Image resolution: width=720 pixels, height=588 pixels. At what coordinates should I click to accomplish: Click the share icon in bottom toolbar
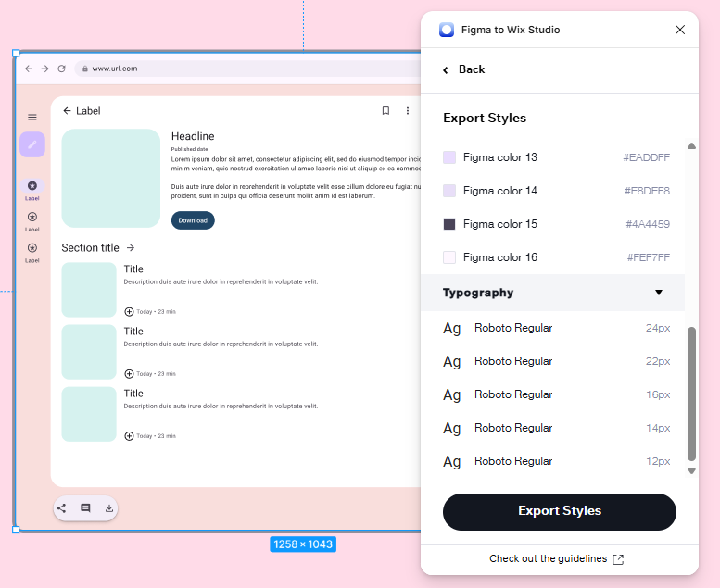pyautogui.click(x=61, y=508)
